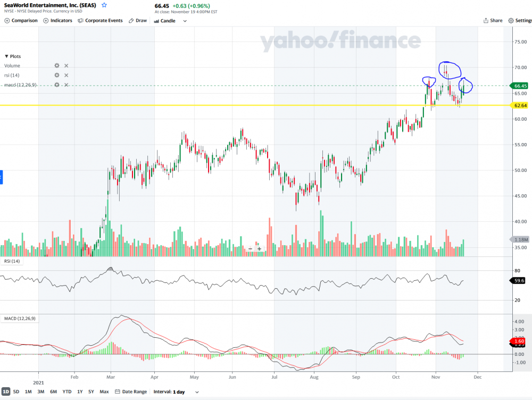Click the +0.63 (+0.96%) price change

pyautogui.click(x=191, y=6)
